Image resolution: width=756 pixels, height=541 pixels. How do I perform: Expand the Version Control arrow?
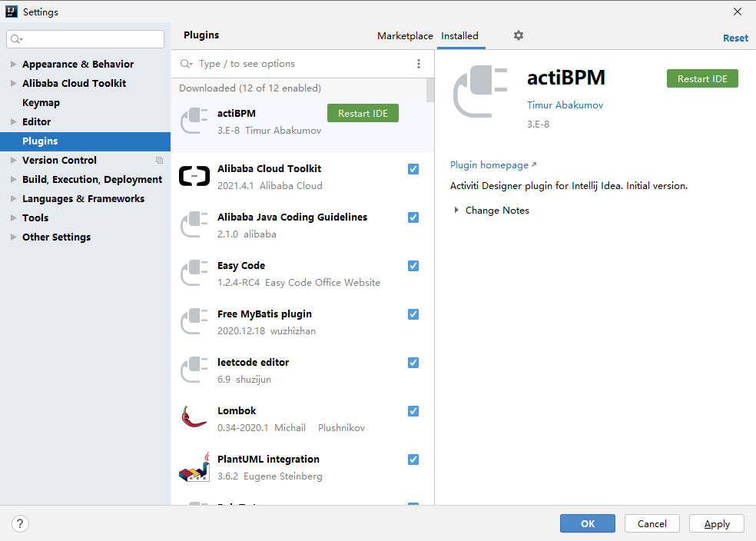point(14,160)
